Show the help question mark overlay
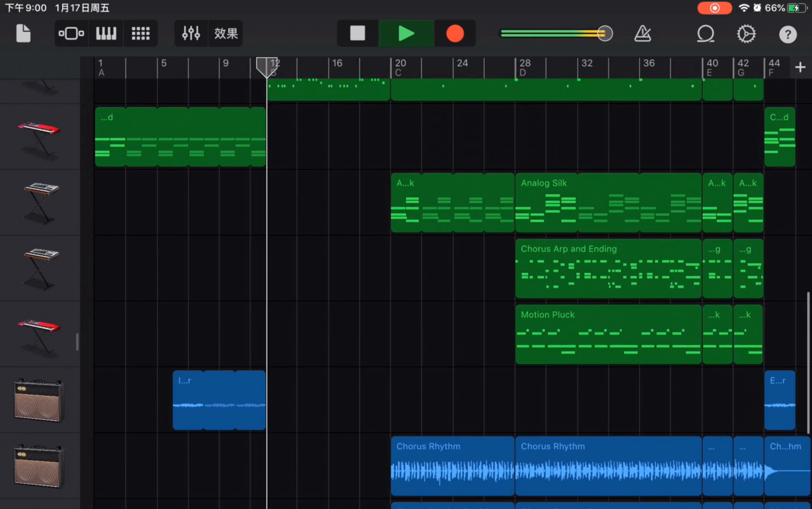Screen dimensions: 812x509 (788, 35)
